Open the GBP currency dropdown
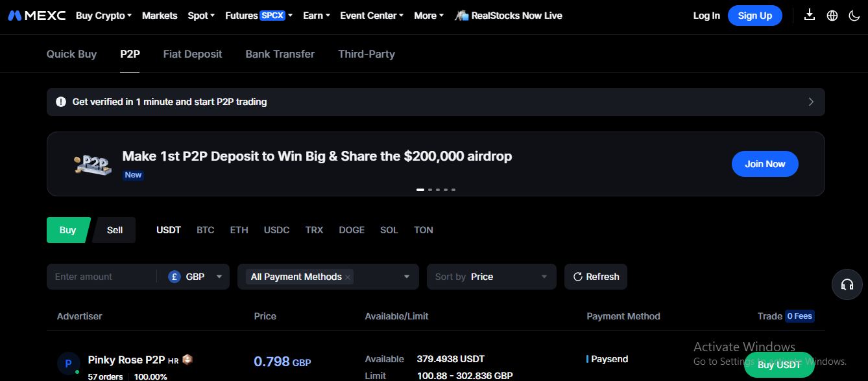 195,277
